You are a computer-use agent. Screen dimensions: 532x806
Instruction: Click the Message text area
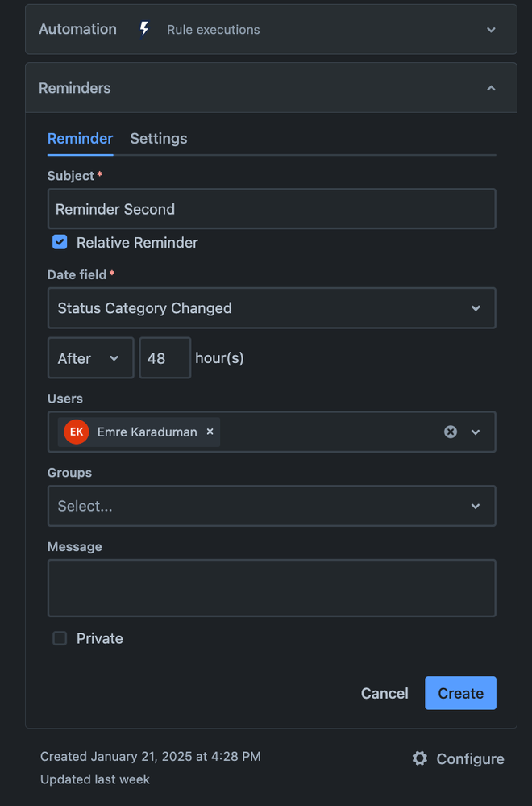click(x=271, y=588)
